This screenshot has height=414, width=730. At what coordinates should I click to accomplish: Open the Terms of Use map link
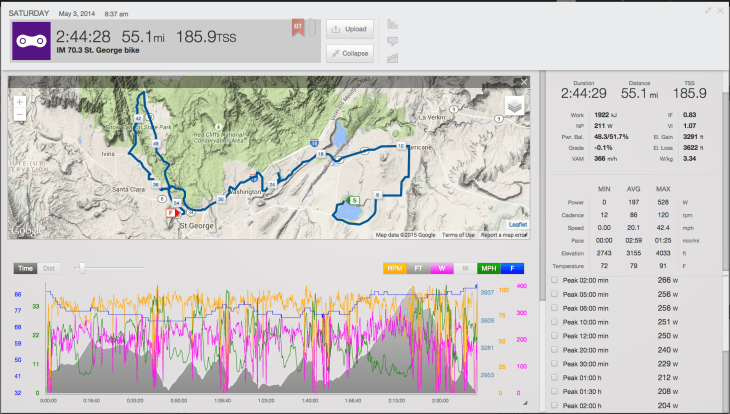458,235
